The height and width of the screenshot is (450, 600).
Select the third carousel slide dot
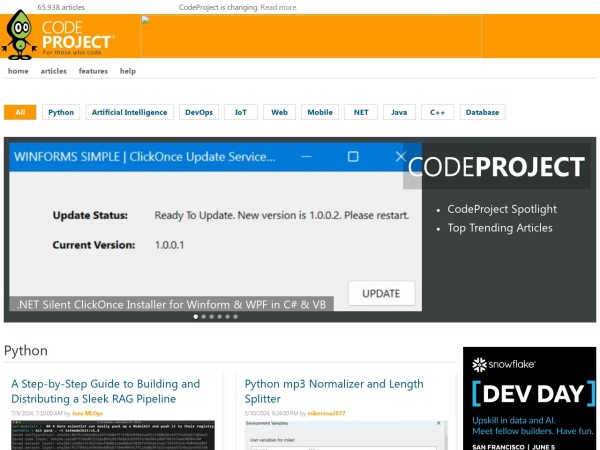click(x=212, y=316)
